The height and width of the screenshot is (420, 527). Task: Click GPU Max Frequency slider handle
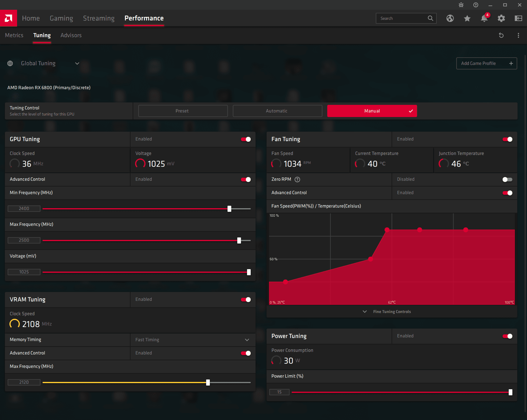(239, 240)
